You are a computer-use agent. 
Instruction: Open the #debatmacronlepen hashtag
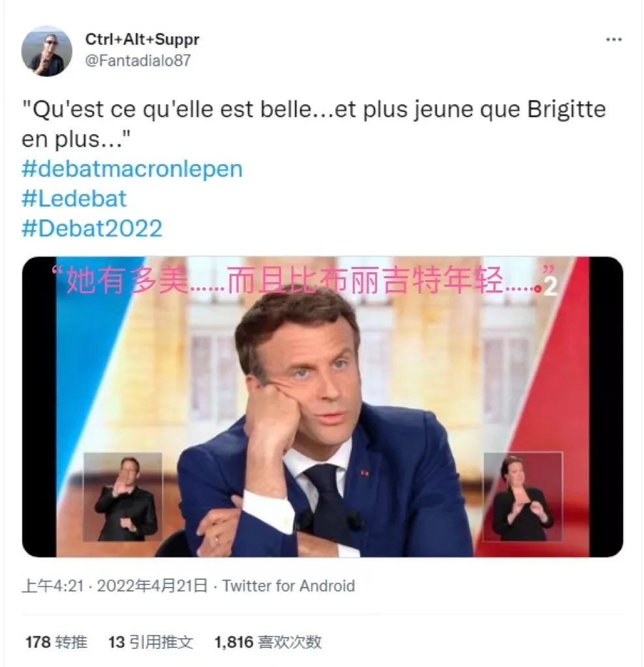(x=132, y=169)
